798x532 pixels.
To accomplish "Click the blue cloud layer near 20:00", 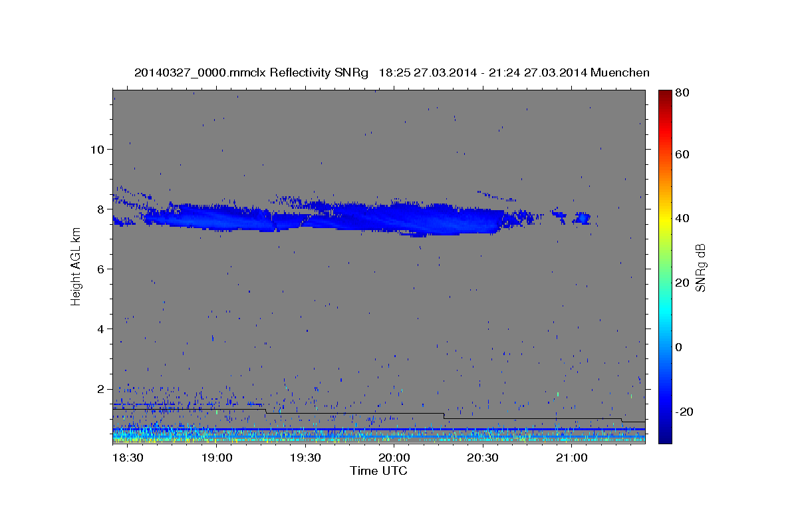I will 396,219.
